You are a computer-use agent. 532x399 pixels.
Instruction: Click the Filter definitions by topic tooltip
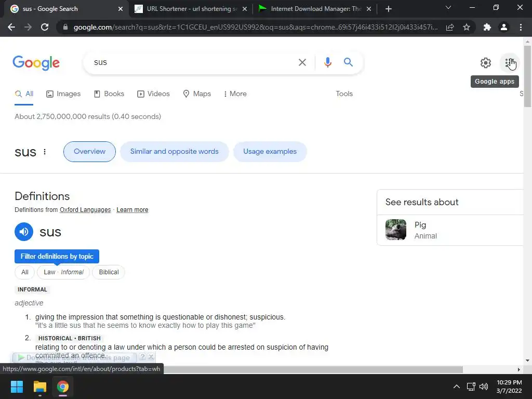point(57,257)
